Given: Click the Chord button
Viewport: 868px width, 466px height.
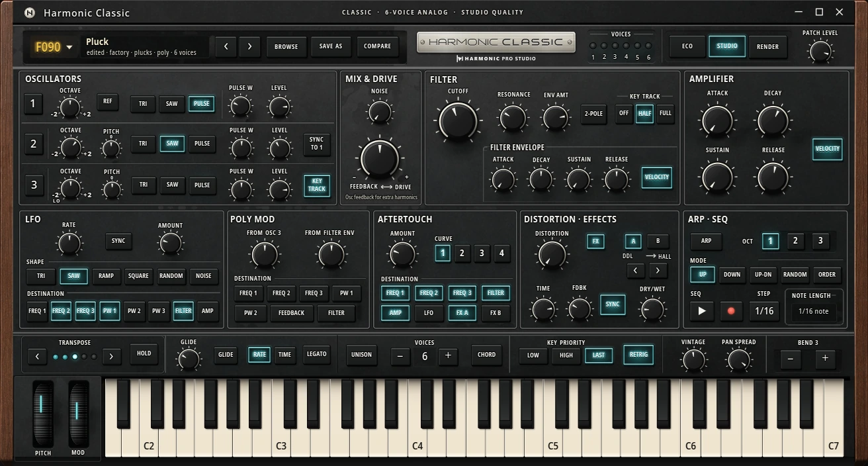Looking at the screenshot, I should pyautogui.click(x=486, y=355).
